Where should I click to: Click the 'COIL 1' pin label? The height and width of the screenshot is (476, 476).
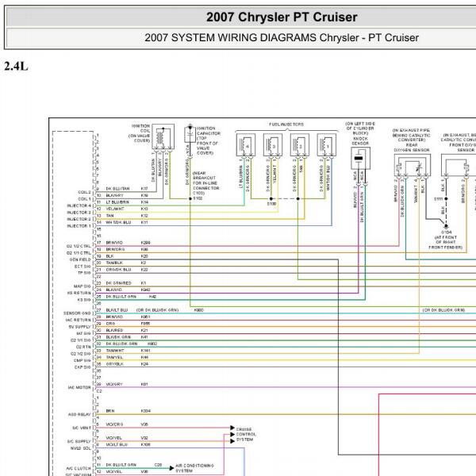[84, 199]
